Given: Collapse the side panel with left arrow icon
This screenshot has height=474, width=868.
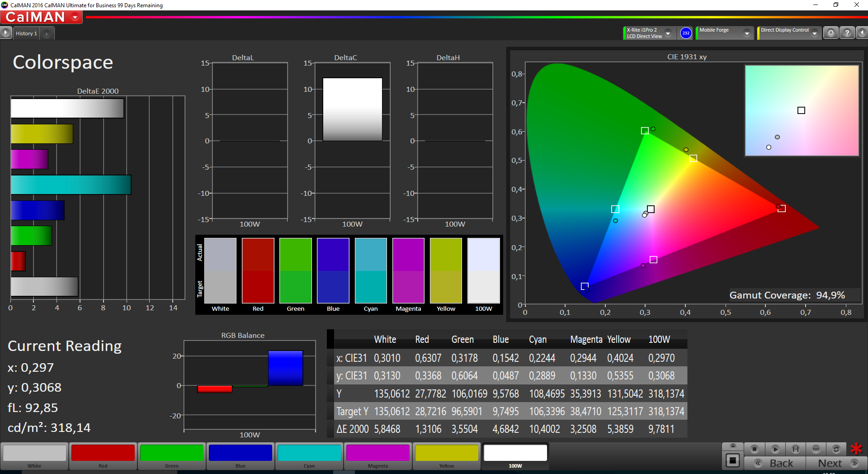Looking at the screenshot, I should pyautogui.click(x=862, y=33).
